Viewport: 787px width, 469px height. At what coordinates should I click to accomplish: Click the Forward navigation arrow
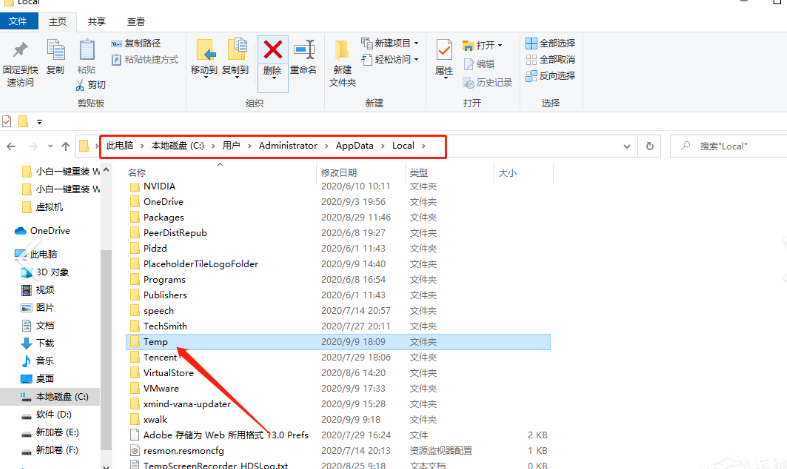[x=33, y=147]
